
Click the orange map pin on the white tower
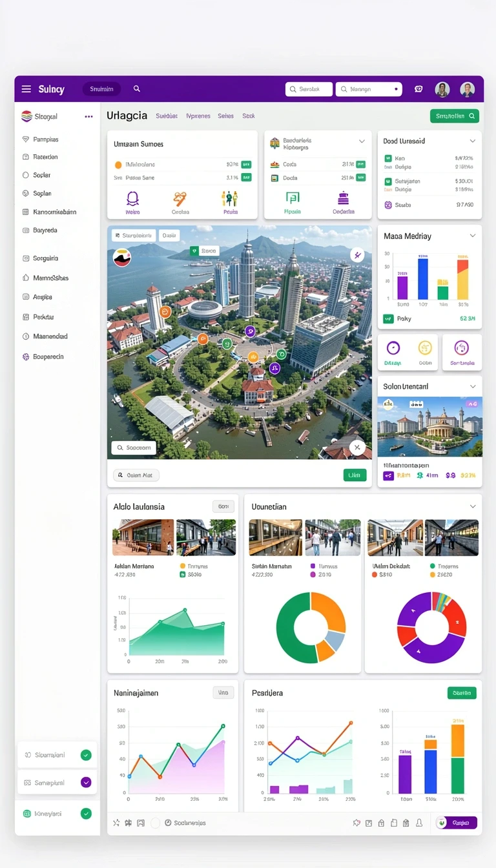click(165, 311)
